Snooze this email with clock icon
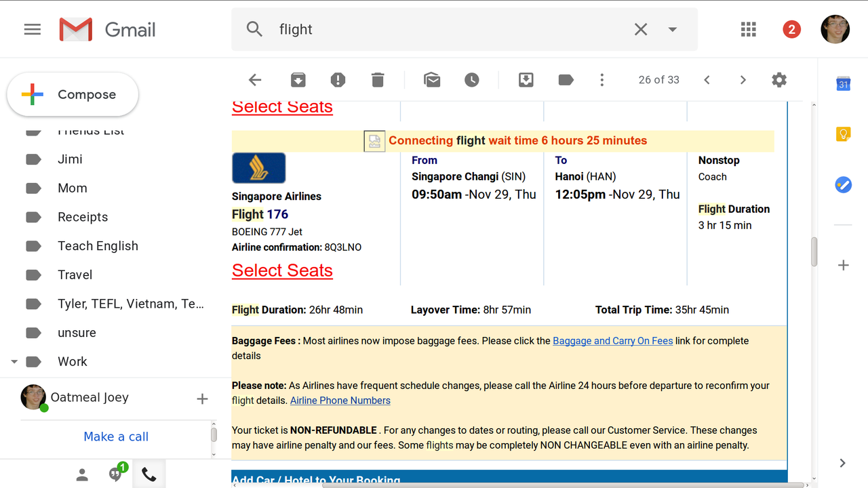The width and height of the screenshot is (868, 488). tap(472, 80)
